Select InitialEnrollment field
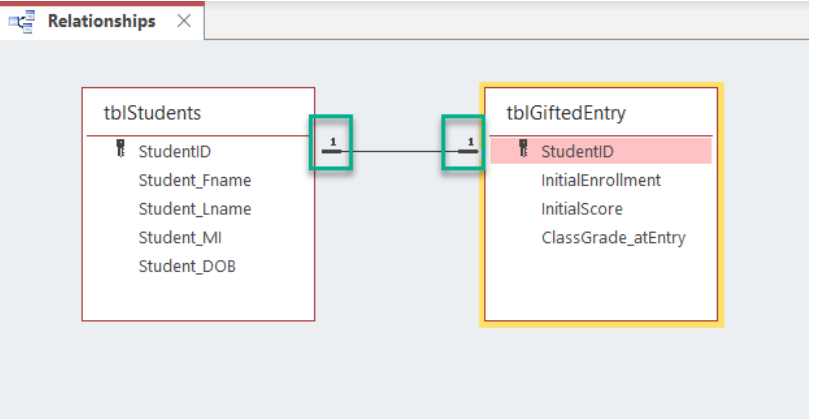Viewport: 814px width, 419px height. coord(601,180)
